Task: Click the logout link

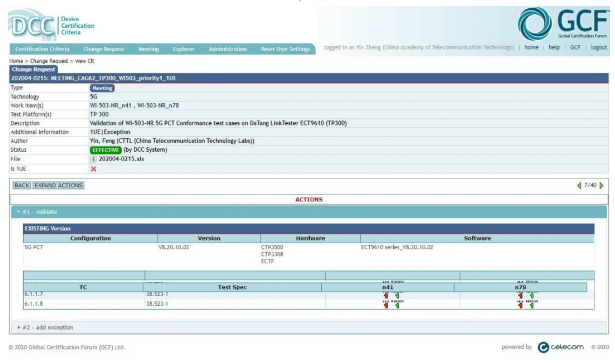Action: pos(599,47)
